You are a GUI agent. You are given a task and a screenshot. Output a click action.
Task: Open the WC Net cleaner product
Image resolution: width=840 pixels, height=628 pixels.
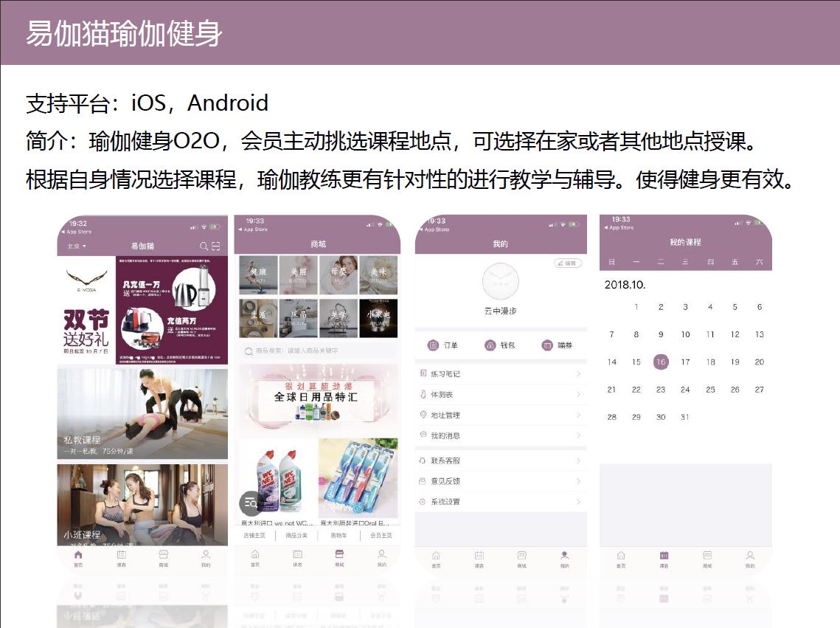point(277,482)
